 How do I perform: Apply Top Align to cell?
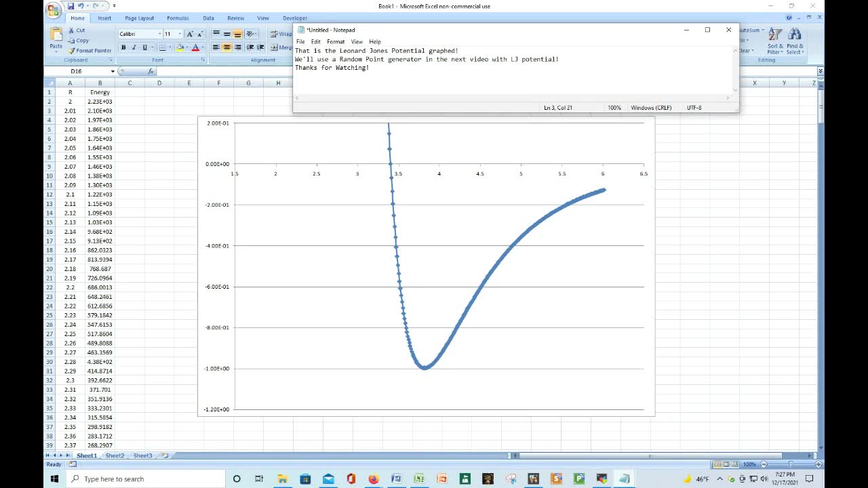pos(216,34)
